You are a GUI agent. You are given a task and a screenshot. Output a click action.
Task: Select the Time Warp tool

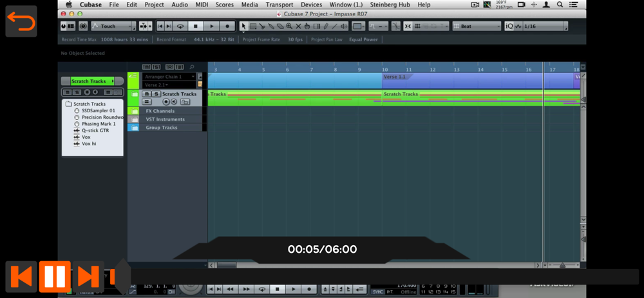(317, 26)
